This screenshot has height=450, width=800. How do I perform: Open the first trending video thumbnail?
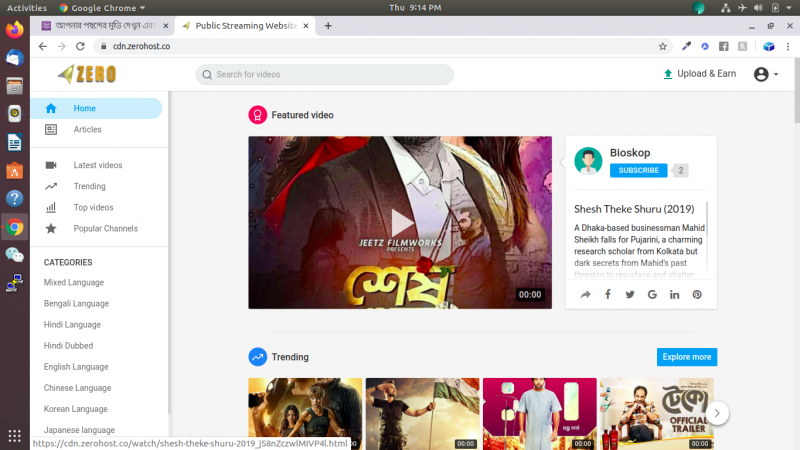[x=305, y=414]
